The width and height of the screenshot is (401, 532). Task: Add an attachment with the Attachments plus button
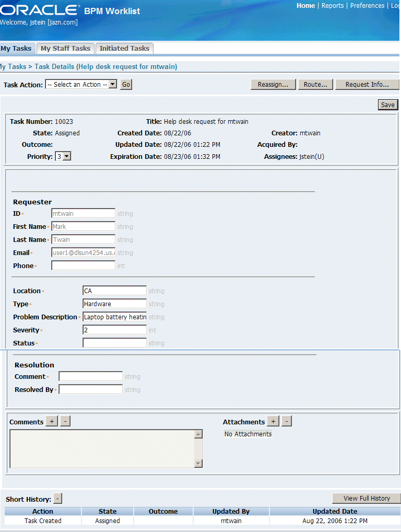(273, 421)
